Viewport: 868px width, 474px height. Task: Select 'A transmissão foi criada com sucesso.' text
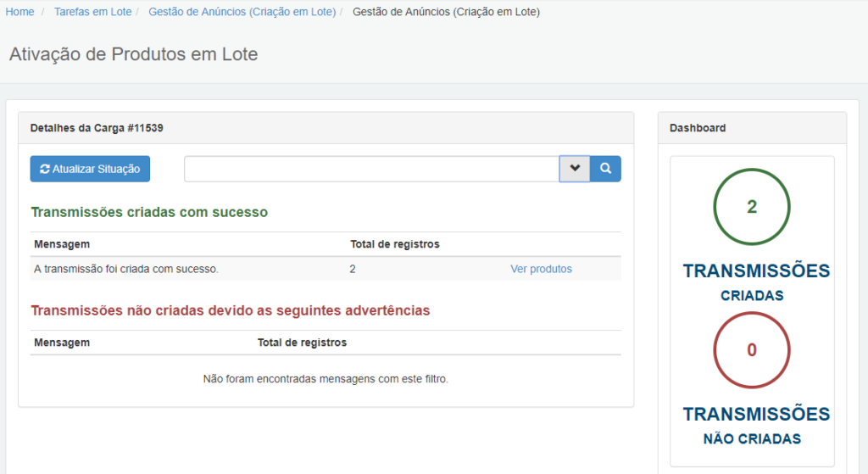click(126, 269)
